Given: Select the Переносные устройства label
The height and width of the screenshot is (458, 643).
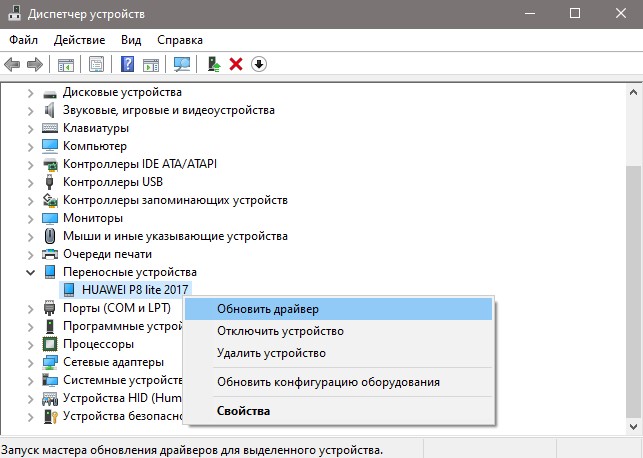Looking at the screenshot, I should [130, 272].
